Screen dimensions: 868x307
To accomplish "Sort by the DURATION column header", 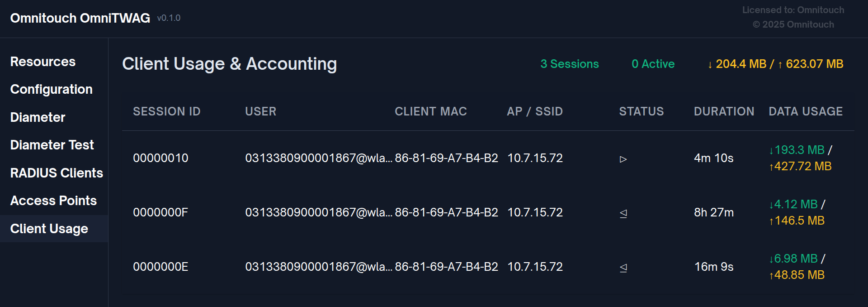I will point(724,111).
